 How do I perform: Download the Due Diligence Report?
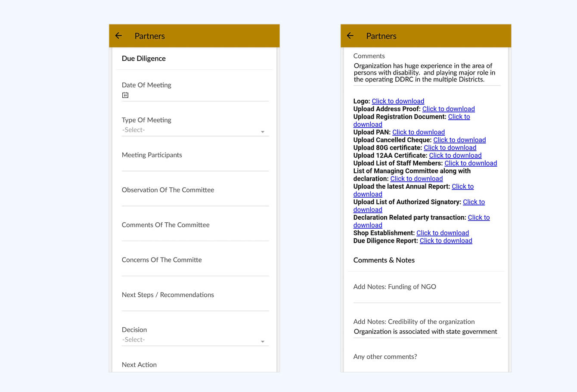click(446, 240)
